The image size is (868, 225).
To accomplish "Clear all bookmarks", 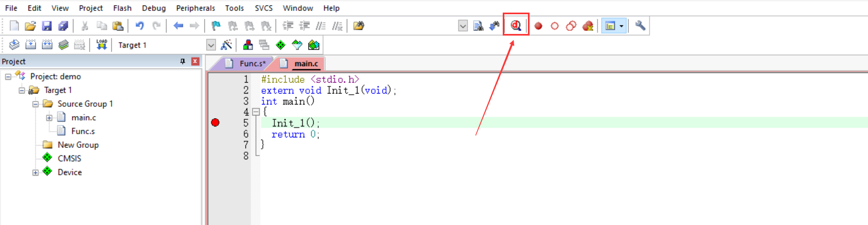I will [266, 26].
